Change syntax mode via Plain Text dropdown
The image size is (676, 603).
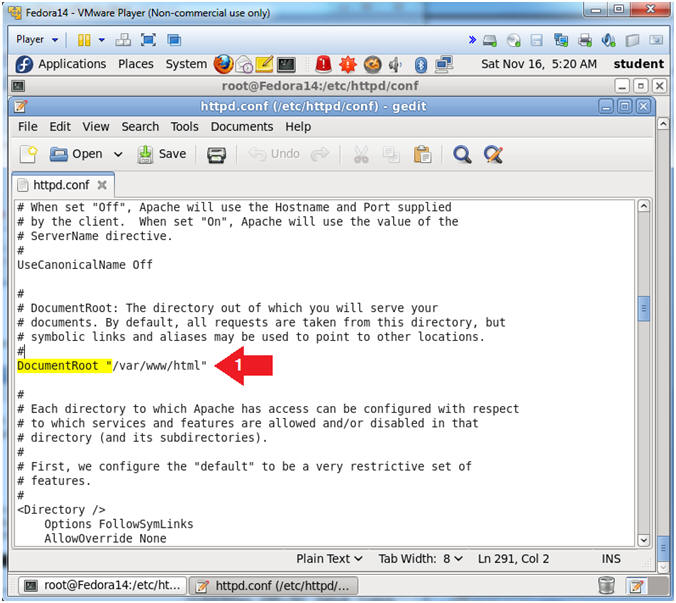(x=329, y=559)
